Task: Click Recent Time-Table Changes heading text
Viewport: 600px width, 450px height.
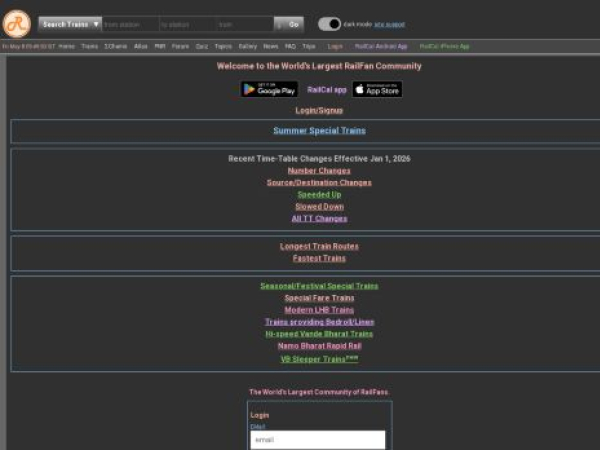Action: coord(319,158)
